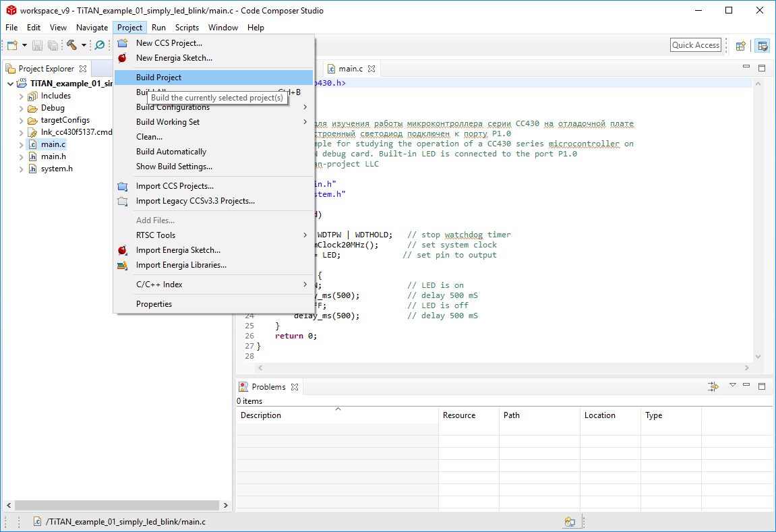Expand the Includes folder in tree
The height and width of the screenshot is (532, 776).
coord(22,96)
